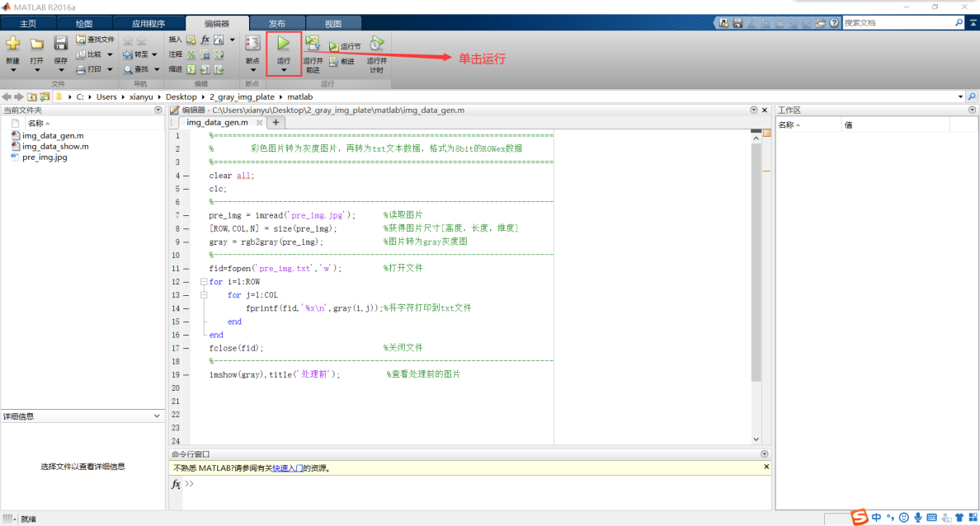
Task: Open the Current Folder panel actions menu
Action: tap(158, 110)
